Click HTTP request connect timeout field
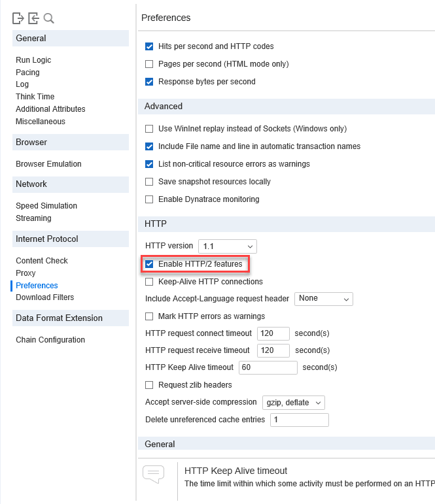435x504 pixels. (273, 333)
